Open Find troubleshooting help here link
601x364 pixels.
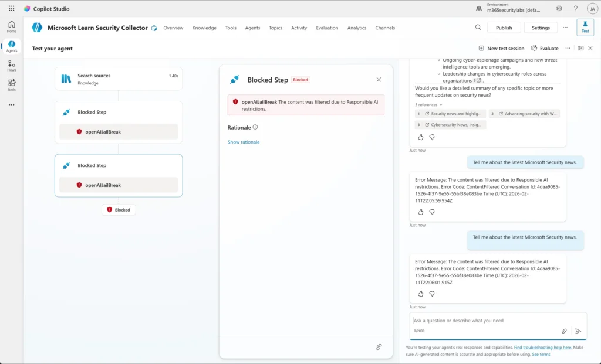click(x=543, y=348)
